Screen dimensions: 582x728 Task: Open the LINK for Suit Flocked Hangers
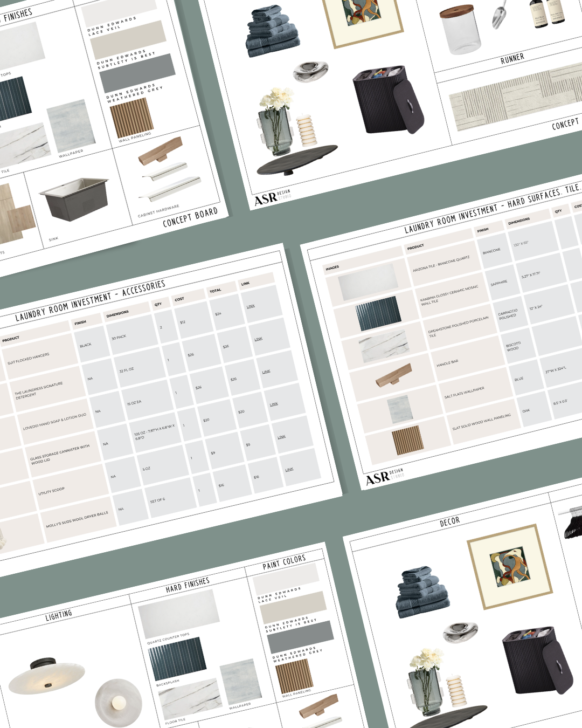(x=251, y=306)
